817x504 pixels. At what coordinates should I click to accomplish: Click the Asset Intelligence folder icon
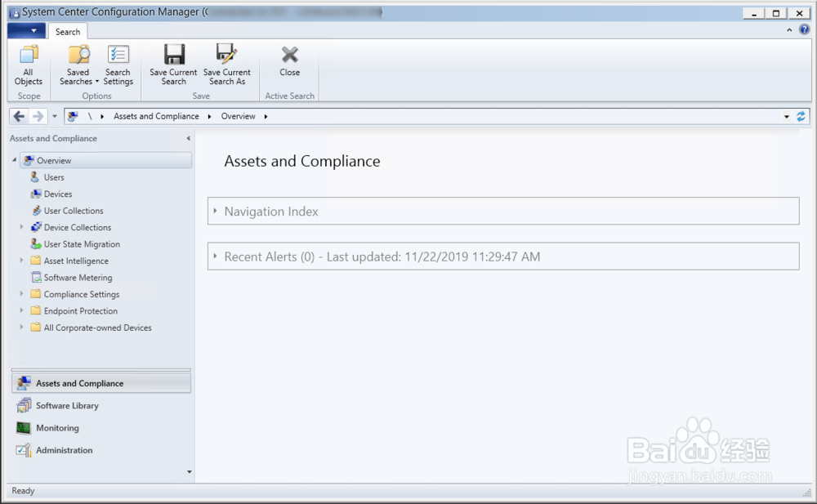(36, 261)
